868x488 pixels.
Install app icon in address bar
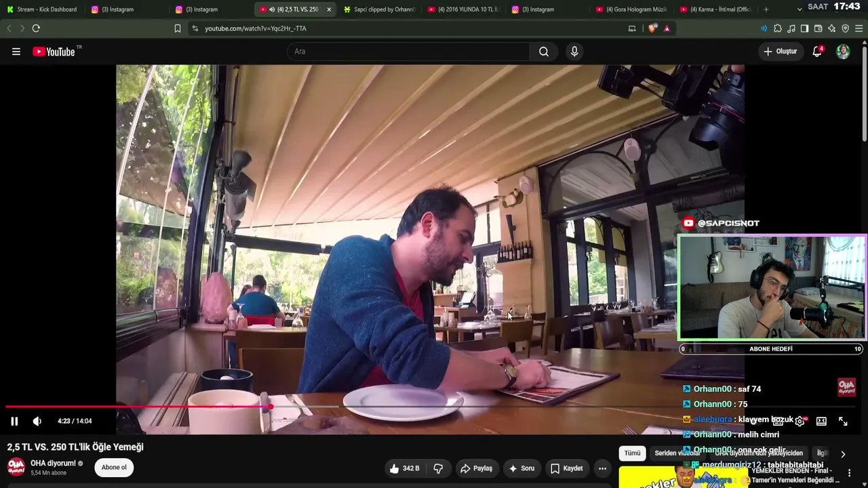[x=632, y=28]
